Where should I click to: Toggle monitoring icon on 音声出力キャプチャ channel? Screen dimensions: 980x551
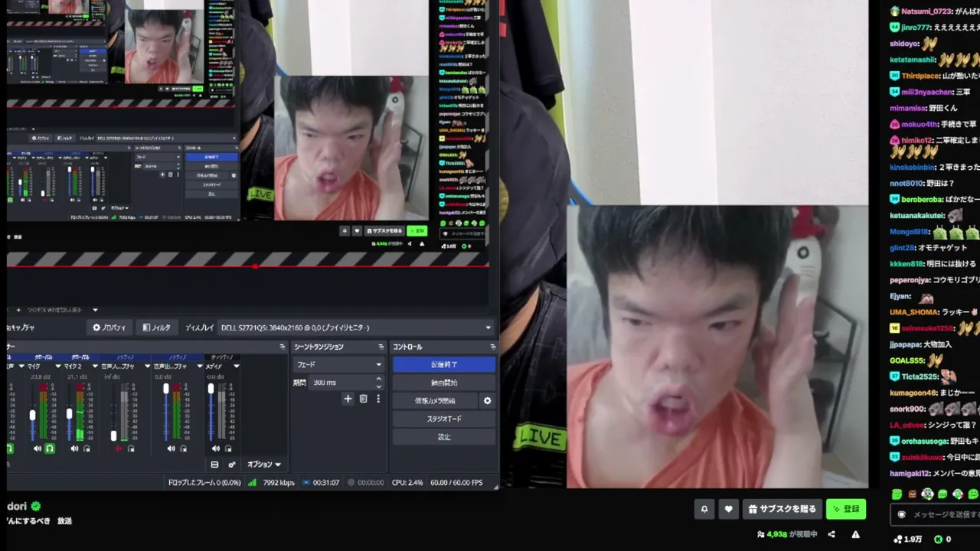coord(183,448)
